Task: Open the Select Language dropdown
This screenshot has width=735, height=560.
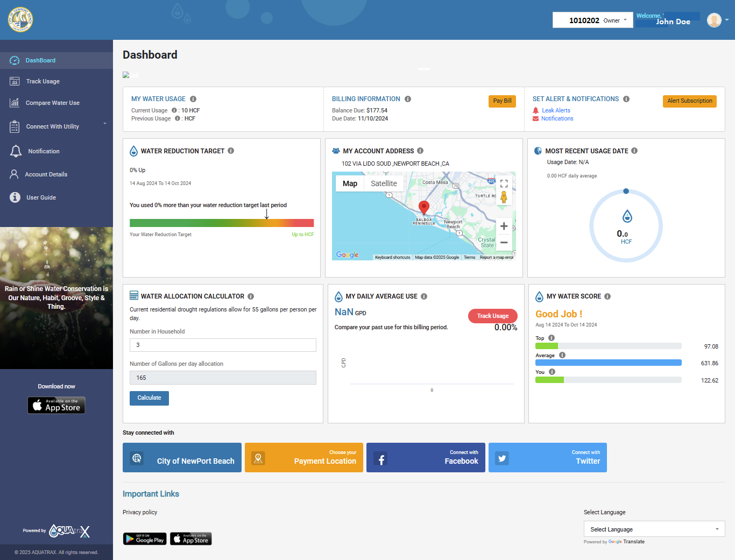Action: [654, 529]
